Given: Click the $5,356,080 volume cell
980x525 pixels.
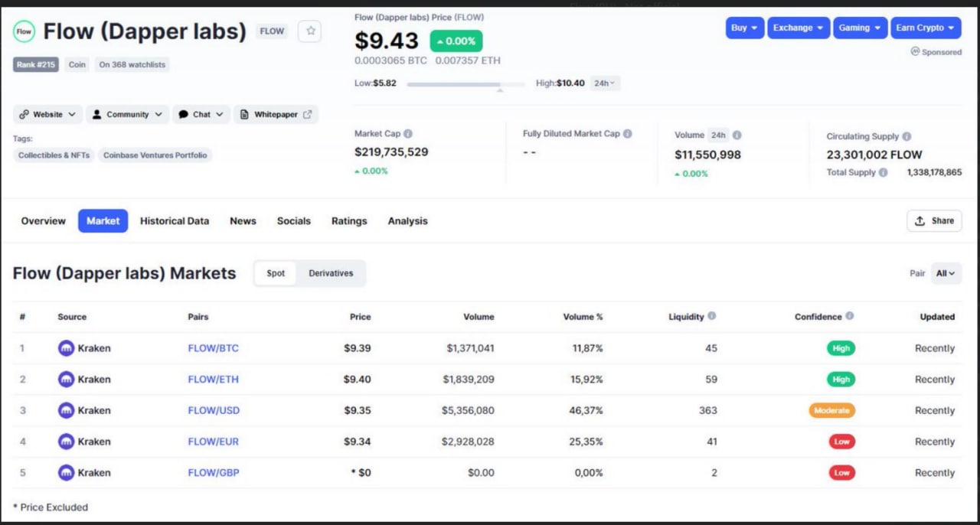Looking at the screenshot, I should click(x=468, y=410).
